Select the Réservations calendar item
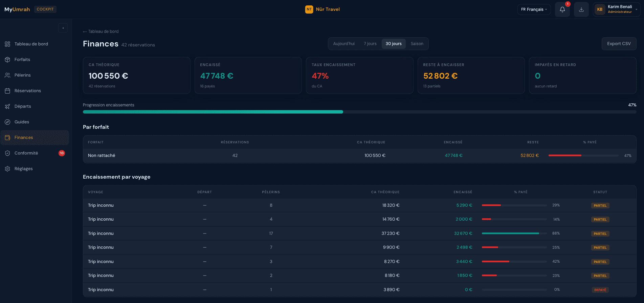This screenshot has height=303, width=644. pos(27,91)
